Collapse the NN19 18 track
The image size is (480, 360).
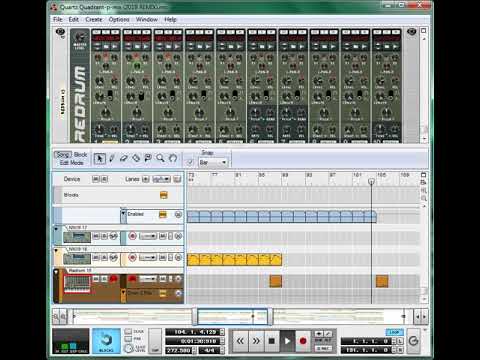click(x=56, y=250)
